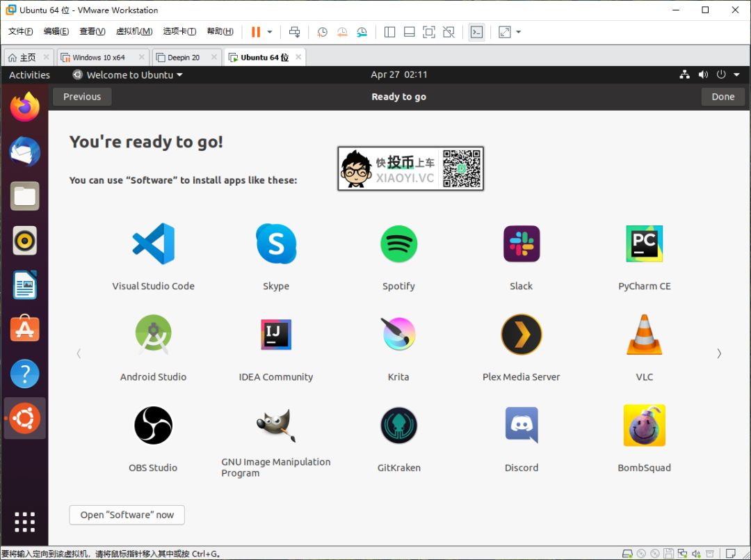
Task: Open the Android Studio icon
Action: pos(153,335)
